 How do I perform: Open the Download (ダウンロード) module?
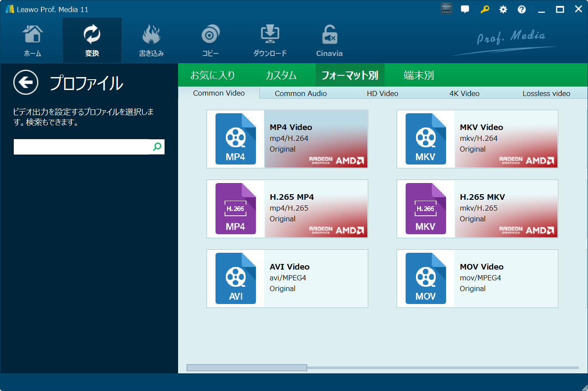[270, 41]
